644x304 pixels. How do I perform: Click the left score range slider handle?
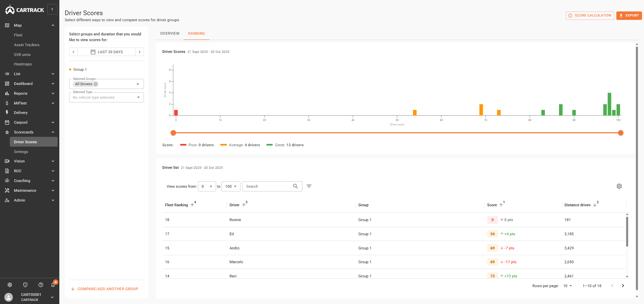pos(173,133)
